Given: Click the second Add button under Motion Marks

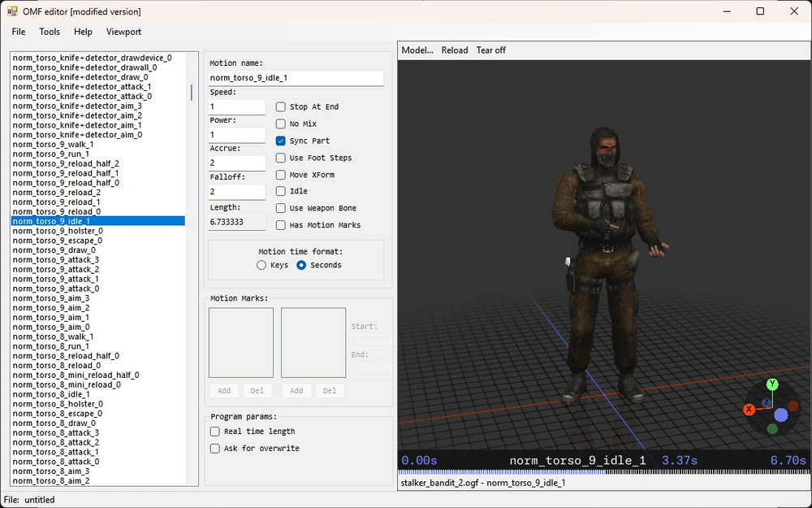Looking at the screenshot, I should (296, 391).
